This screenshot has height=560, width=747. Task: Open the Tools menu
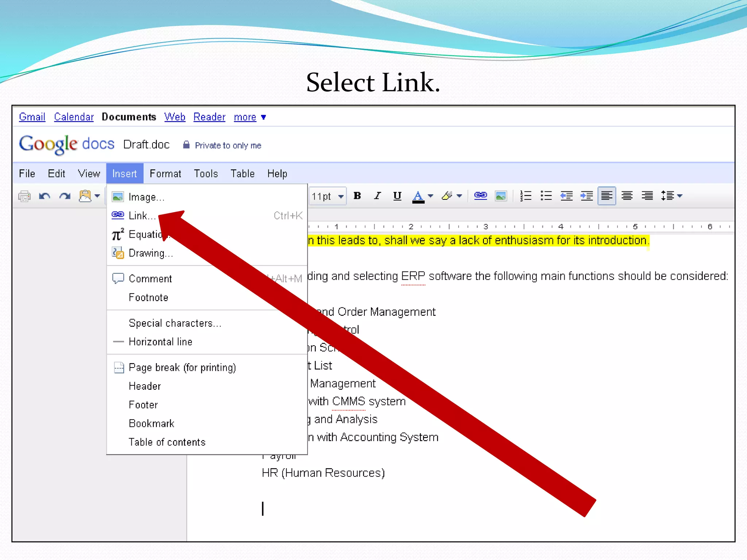point(206,174)
